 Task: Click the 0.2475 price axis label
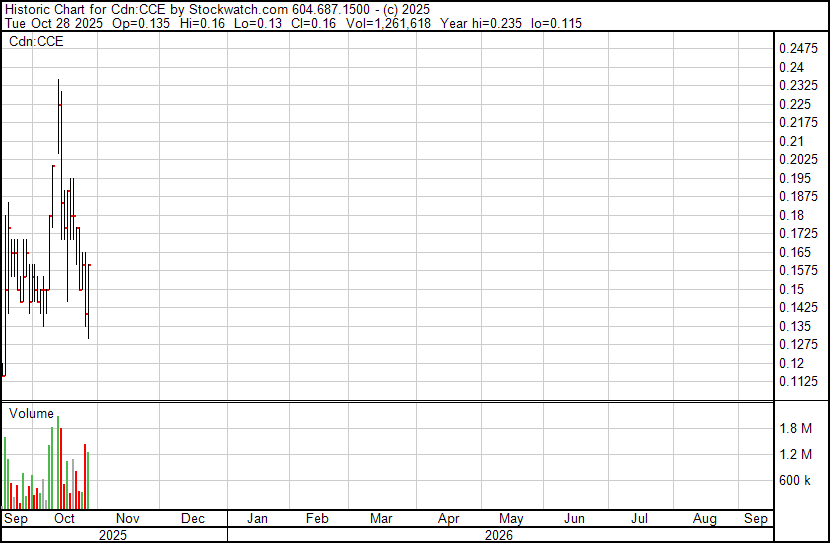coord(798,48)
